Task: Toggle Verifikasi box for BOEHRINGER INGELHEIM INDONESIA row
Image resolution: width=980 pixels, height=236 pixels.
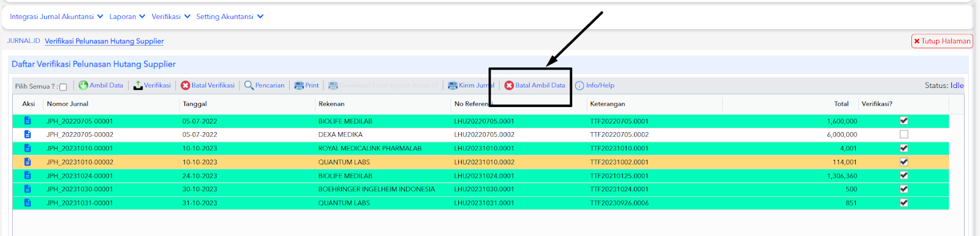Action: 904,189
